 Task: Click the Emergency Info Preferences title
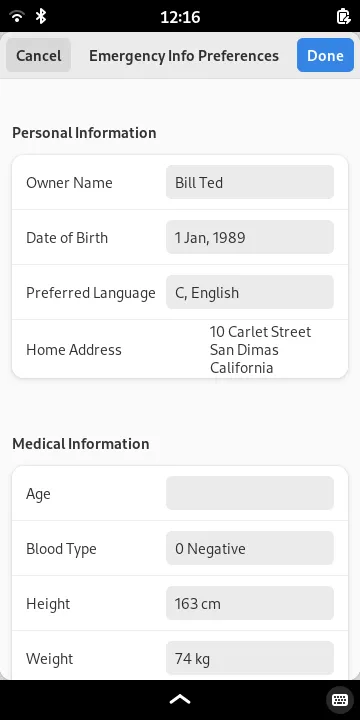(184, 56)
